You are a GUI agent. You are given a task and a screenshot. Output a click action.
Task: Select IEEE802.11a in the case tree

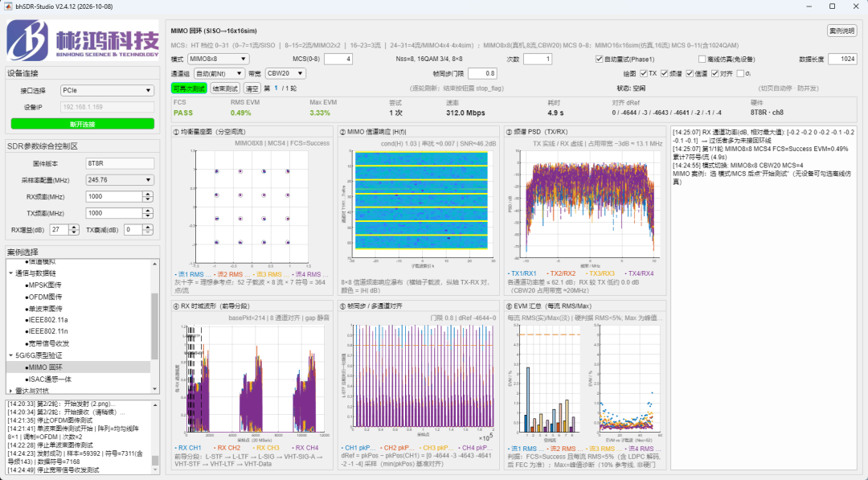point(47,320)
